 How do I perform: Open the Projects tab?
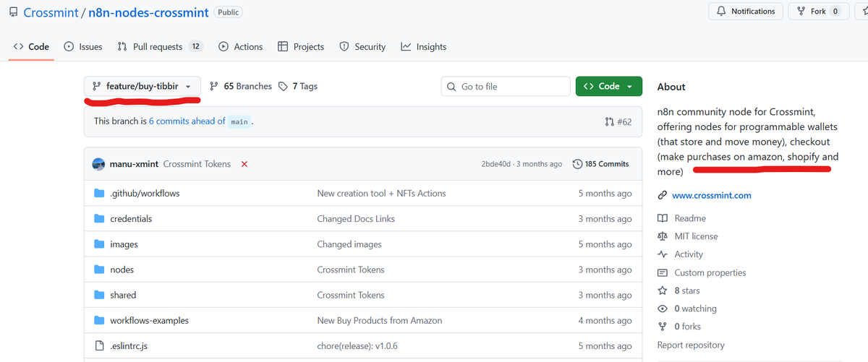click(301, 47)
